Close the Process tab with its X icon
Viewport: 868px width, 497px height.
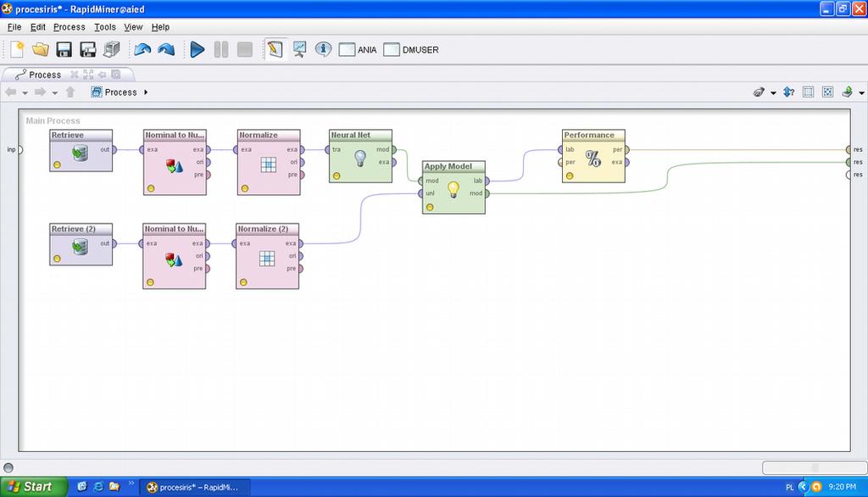[75, 75]
